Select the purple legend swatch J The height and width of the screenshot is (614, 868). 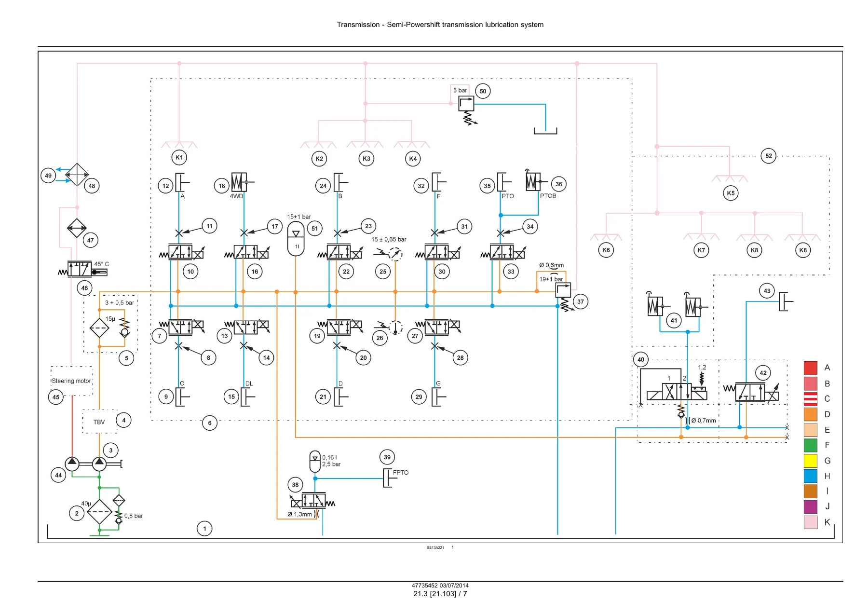(x=810, y=506)
